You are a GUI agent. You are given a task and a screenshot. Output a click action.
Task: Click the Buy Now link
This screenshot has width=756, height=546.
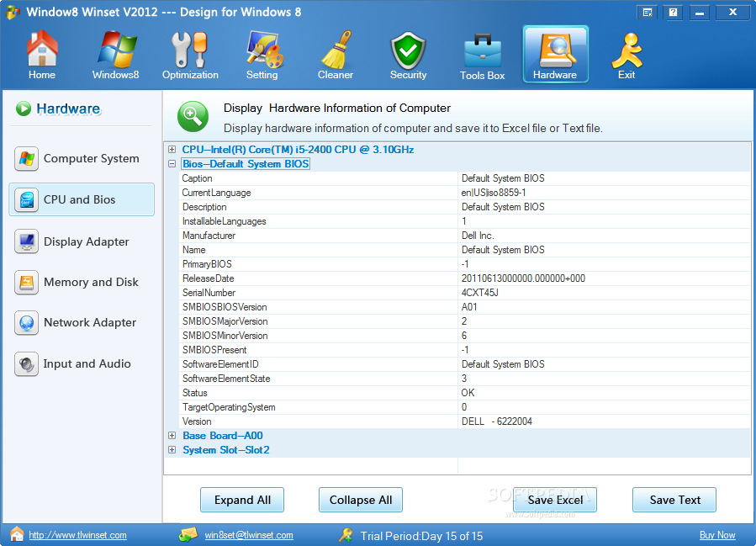tap(717, 535)
